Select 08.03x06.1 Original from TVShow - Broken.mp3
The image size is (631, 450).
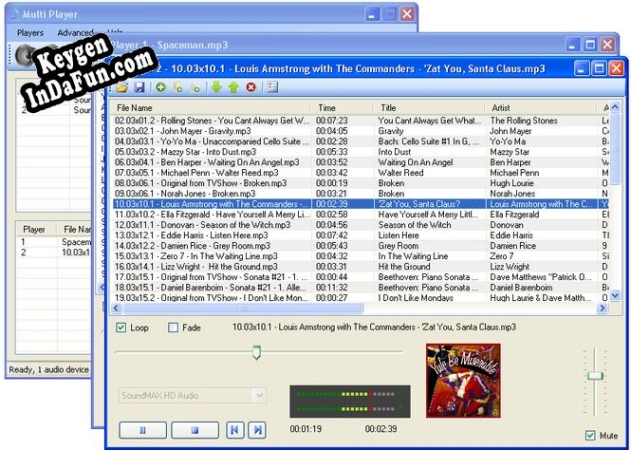pos(359,183)
